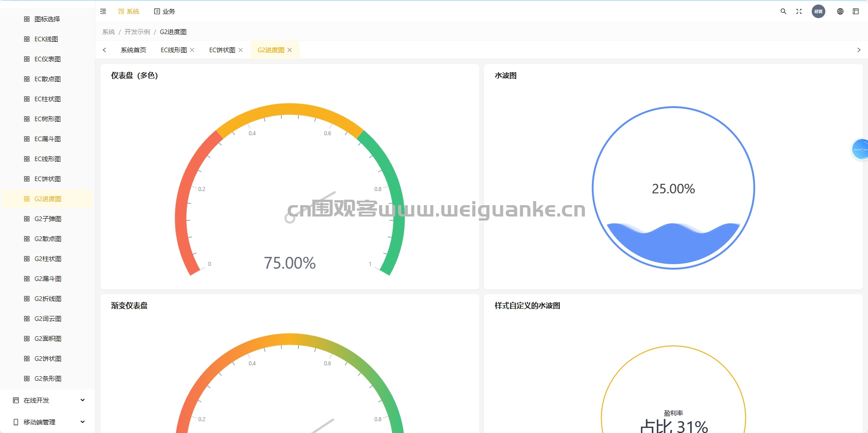Viewport: 868px width, 433px height.
Task: Click the grid icon beside G2饼状图
Action: [x=27, y=359]
